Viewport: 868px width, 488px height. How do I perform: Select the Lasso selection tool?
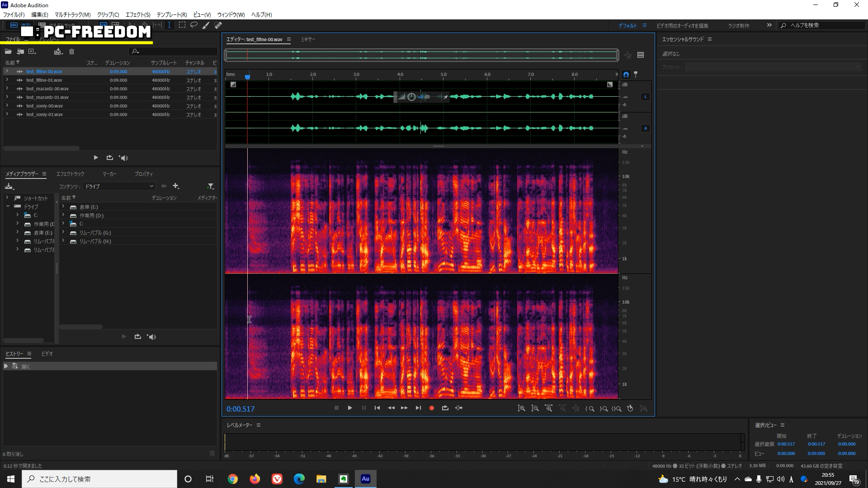[193, 25]
